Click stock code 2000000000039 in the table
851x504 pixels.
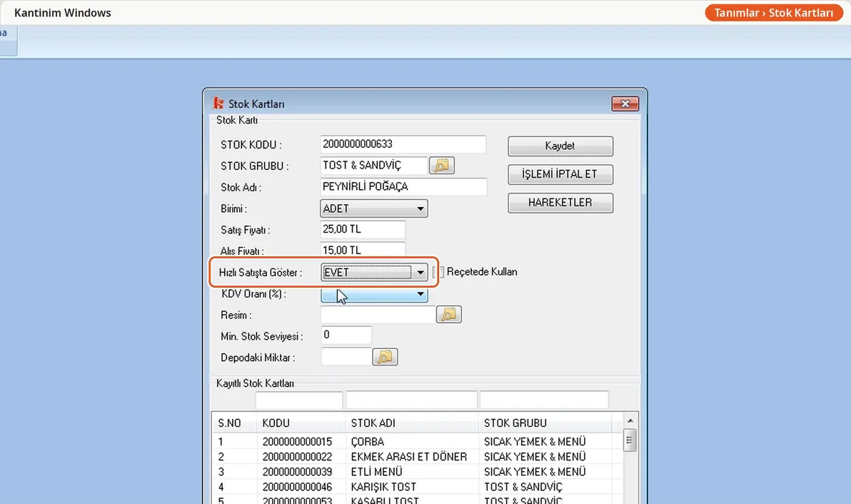point(298,472)
